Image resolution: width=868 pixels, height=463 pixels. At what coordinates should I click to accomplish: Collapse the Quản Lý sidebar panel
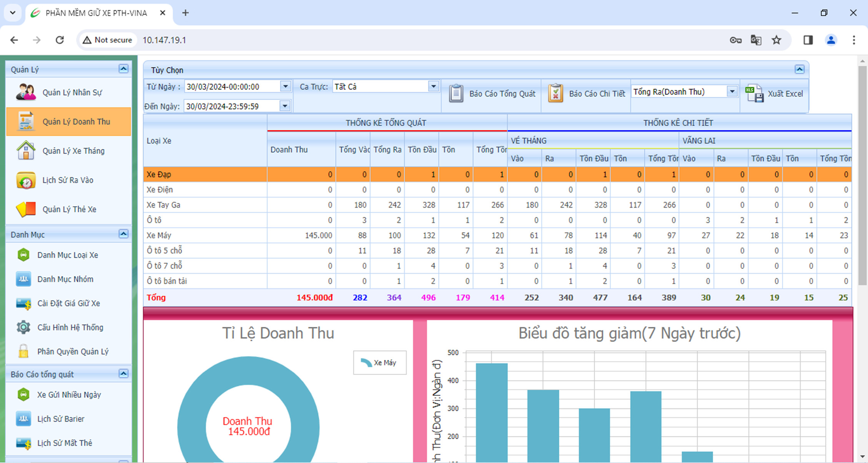pyautogui.click(x=123, y=69)
